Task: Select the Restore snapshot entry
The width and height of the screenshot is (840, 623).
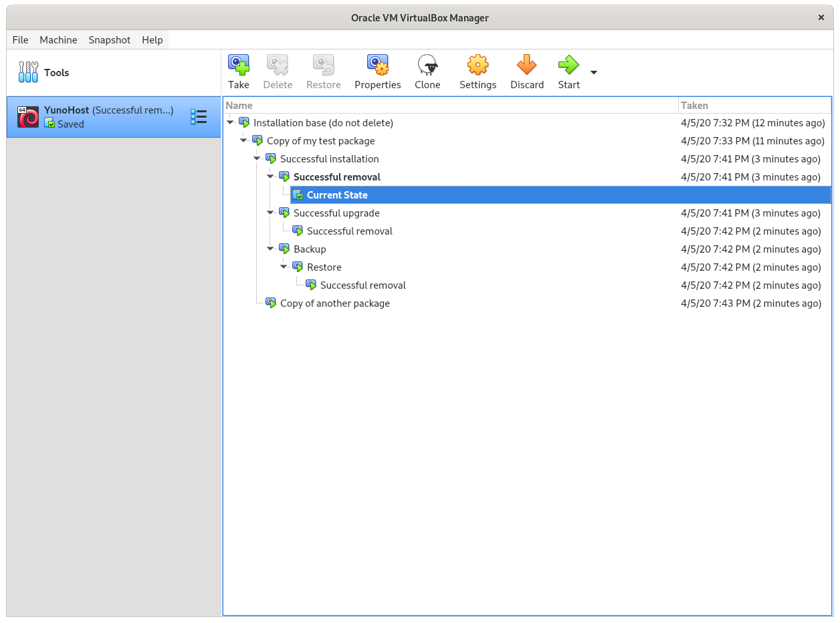Action: coord(324,267)
